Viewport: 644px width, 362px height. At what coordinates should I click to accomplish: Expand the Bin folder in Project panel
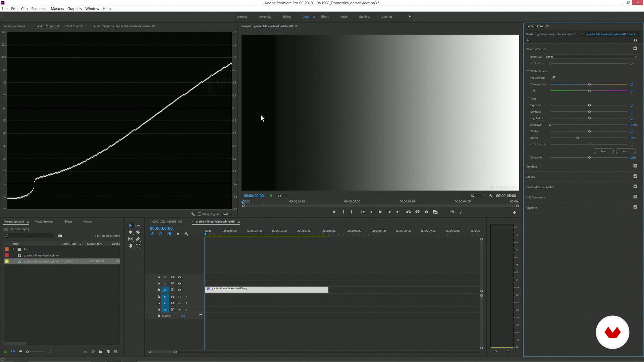coord(13,249)
